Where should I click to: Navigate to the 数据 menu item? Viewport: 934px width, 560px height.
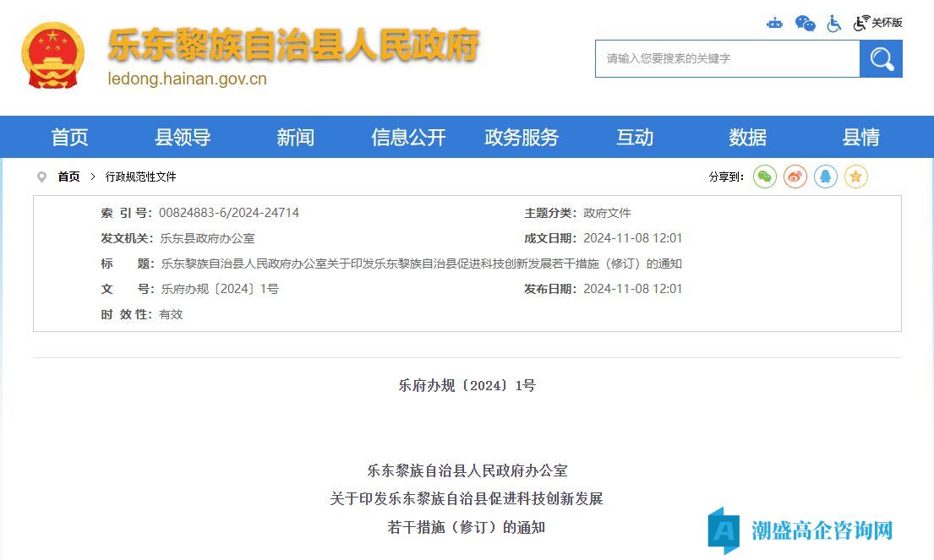[x=748, y=138]
